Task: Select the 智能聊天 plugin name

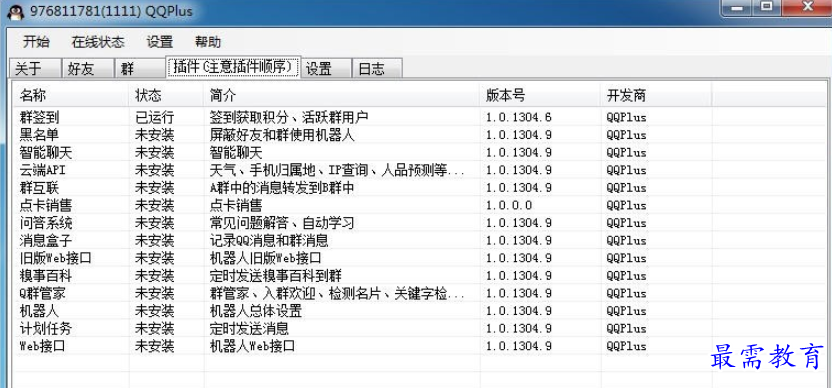Action: point(46,153)
